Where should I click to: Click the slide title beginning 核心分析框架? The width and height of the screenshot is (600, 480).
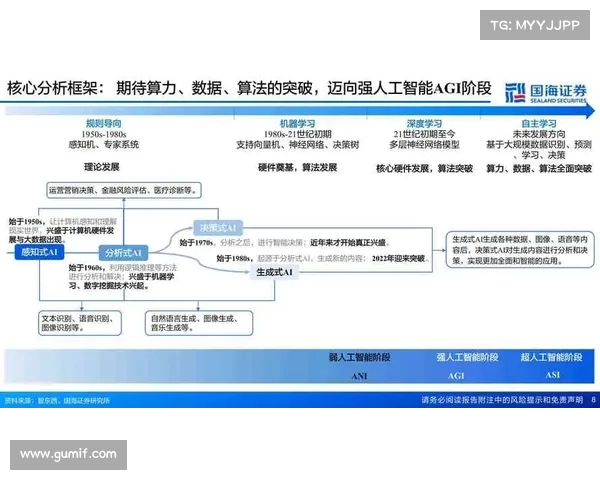coord(249,88)
